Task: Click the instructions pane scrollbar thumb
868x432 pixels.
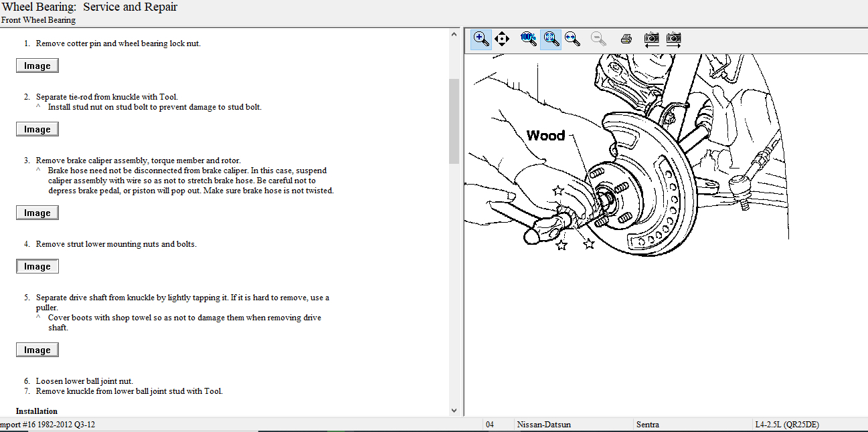Action: click(x=454, y=121)
